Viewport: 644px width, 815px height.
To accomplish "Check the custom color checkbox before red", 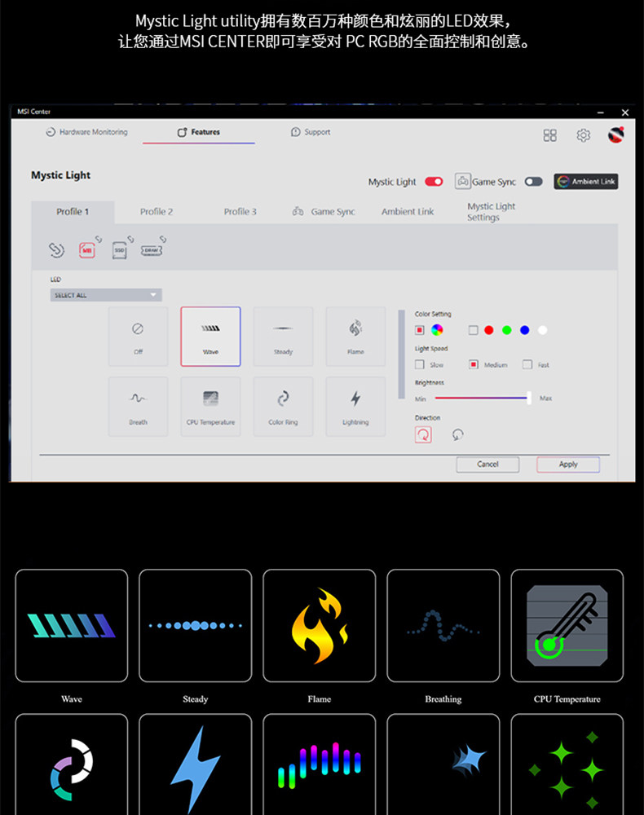I will coord(473,330).
